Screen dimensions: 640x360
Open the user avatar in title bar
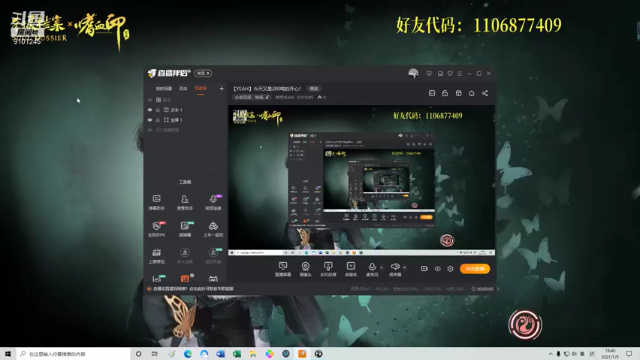point(413,73)
